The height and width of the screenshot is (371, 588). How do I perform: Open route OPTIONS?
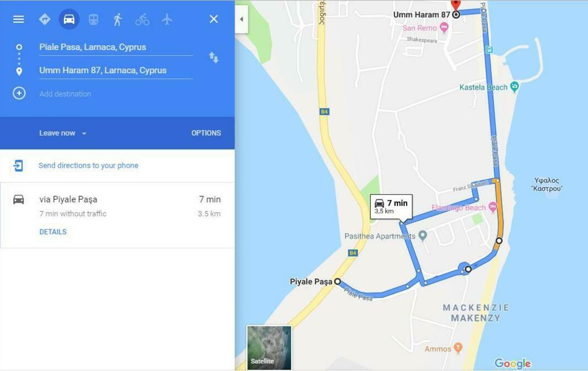[x=206, y=133]
